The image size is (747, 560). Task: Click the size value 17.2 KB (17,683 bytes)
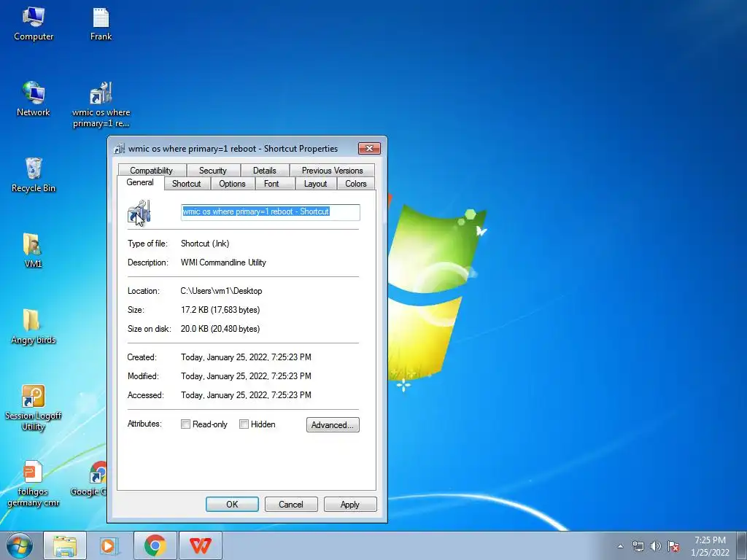coord(220,310)
